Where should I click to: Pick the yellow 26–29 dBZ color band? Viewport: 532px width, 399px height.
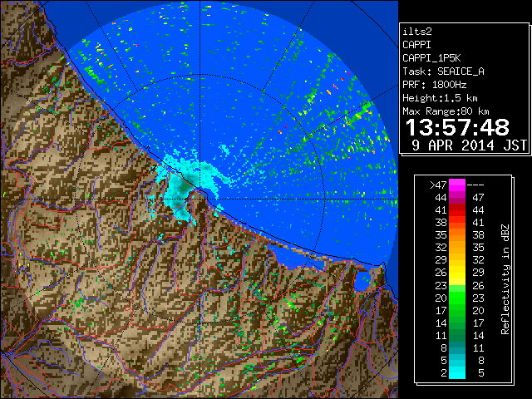(457, 273)
